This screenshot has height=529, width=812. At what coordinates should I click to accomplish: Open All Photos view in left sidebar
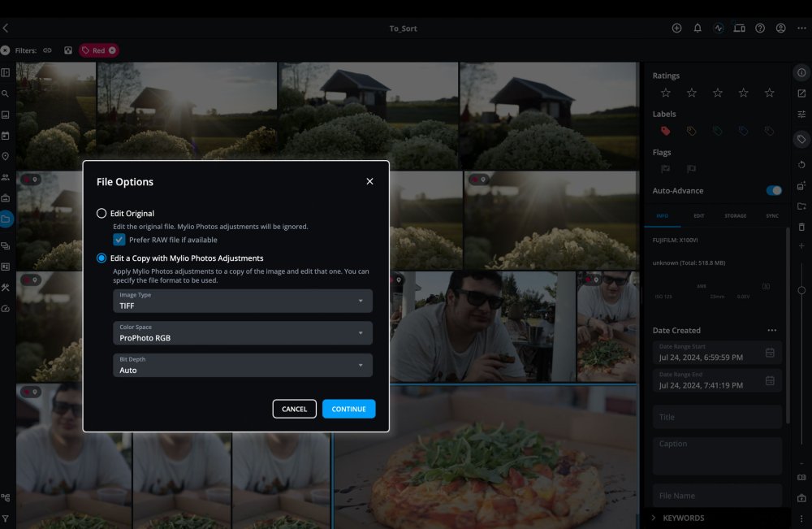(x=6, y=115)
